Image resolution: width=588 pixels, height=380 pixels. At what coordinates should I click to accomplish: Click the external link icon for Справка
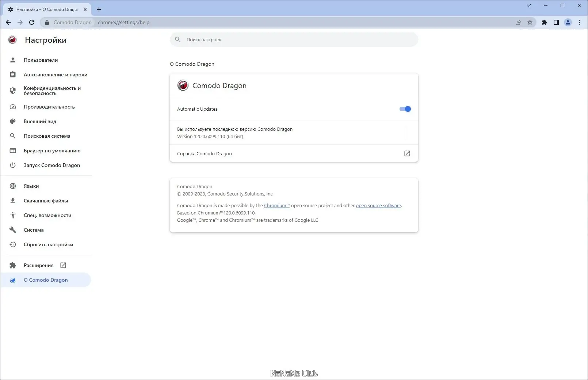click(407, 153)
